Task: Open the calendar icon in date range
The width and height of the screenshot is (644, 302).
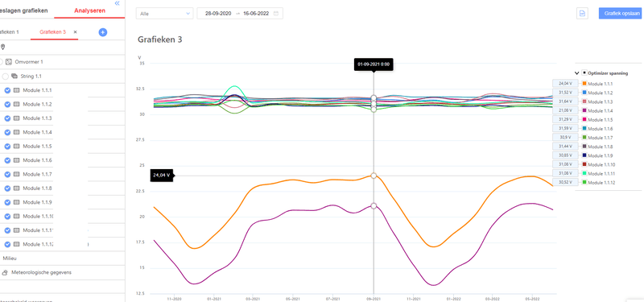Action: tap(276, 13)
